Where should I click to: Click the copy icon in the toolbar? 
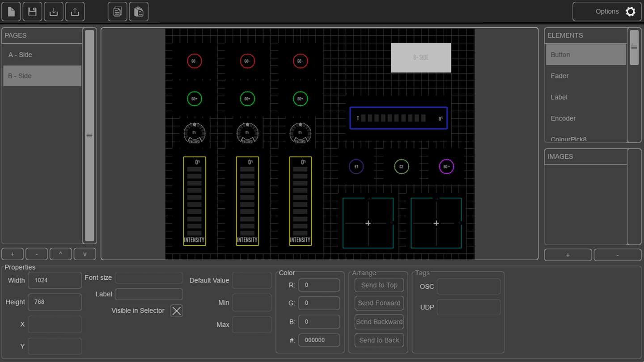coord(117,12)
